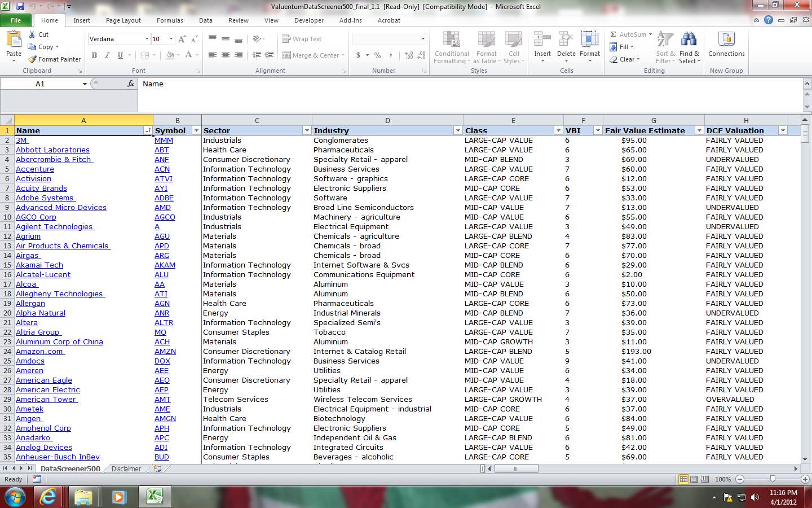This screenshot has width=812, height=508.
Task: Click the Find & Select binoculars icon
Action: (689, 40)
